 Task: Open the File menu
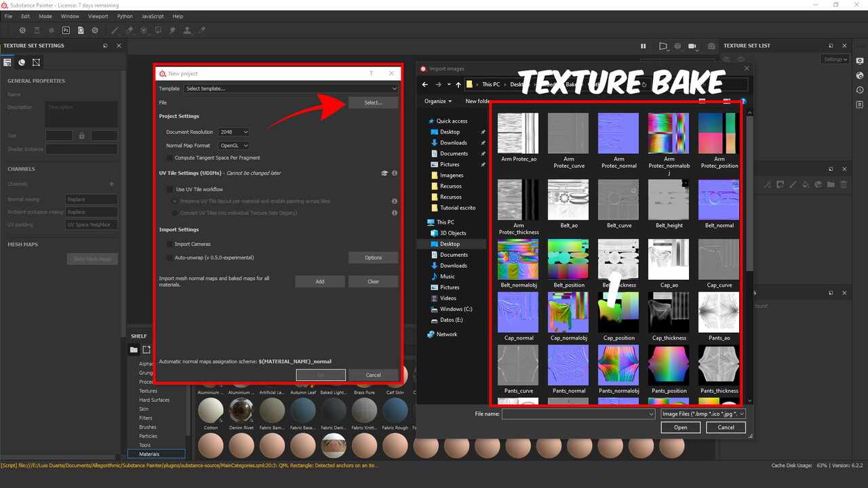point(8,16)
